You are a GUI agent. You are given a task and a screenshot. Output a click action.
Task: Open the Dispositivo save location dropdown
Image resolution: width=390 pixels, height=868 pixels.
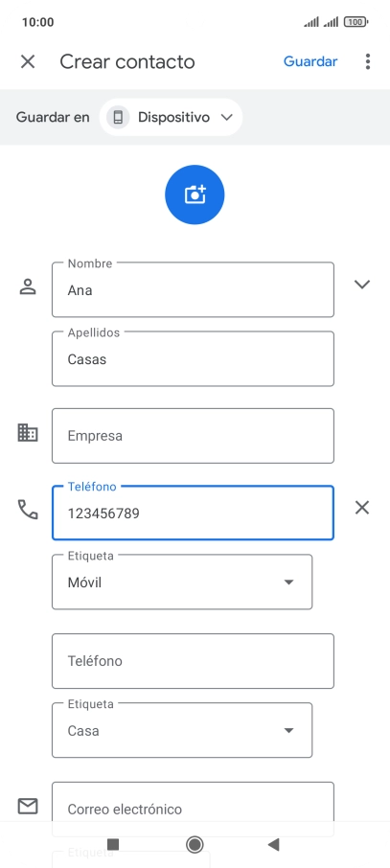[x=172, y=117]
